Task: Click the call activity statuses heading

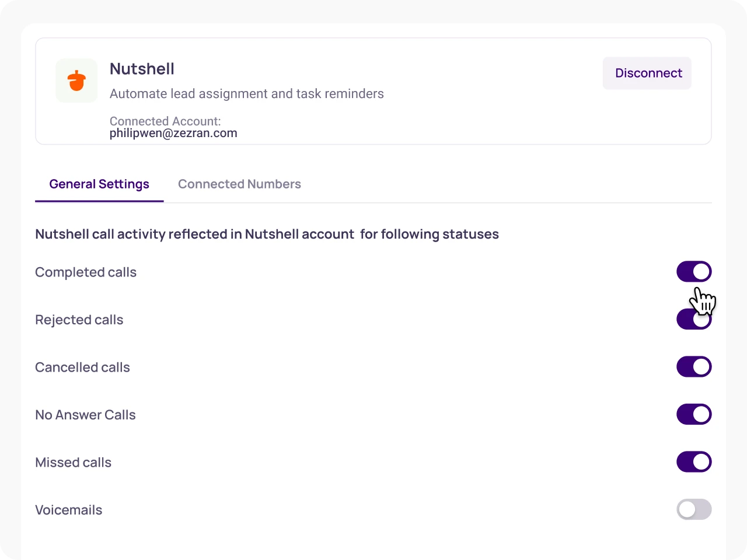Action: tap(267, 235)
